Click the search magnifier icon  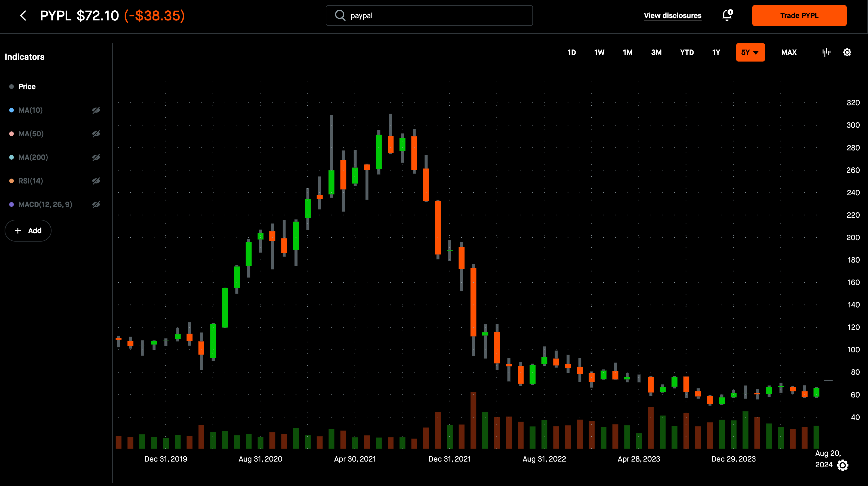340,16
